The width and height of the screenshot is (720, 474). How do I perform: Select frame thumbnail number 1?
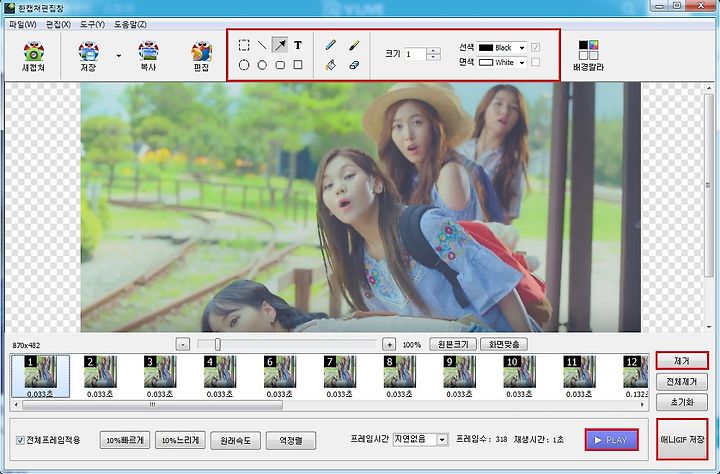pos(40,376)
